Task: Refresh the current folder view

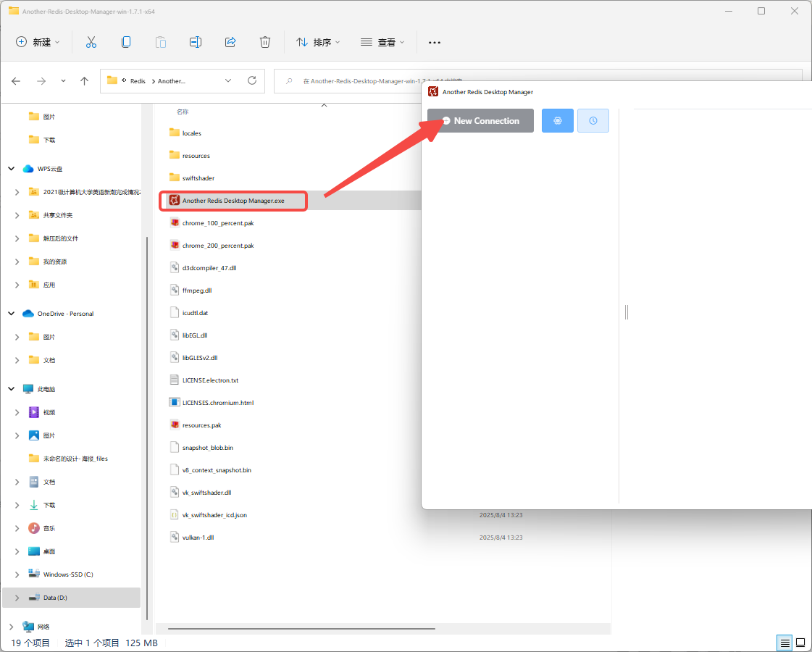Action: [x=252, y=81]
